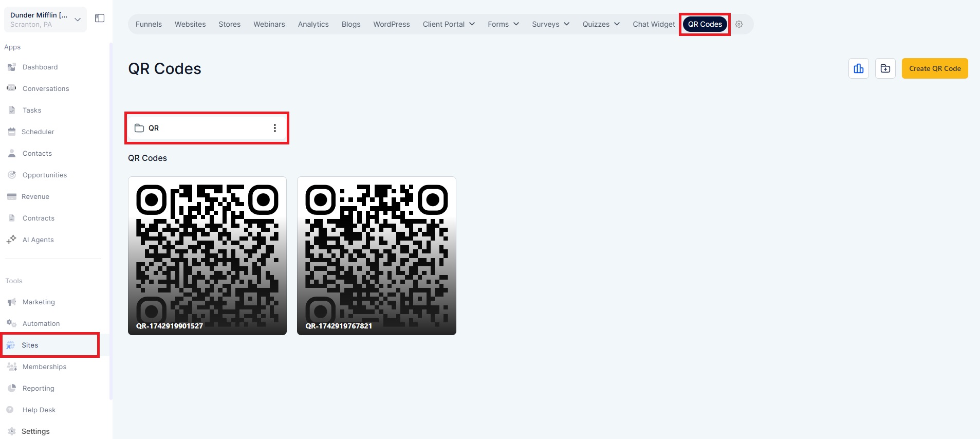Click the gear icon beside QR Codes tab
980x439 pixels.
coord(739,24)
